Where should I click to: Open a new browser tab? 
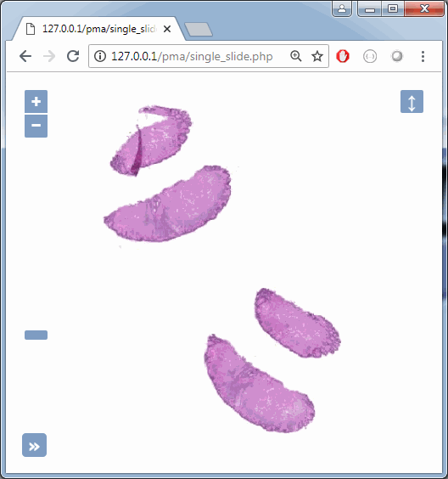[x=199, y=30]
